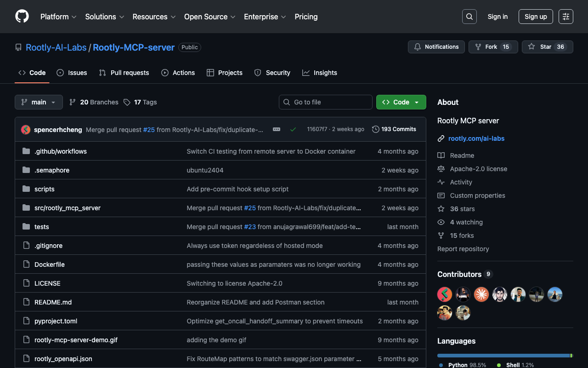Switch to the Pull requests tab
The height and width of the screenshot is (368, 588).
124,73
